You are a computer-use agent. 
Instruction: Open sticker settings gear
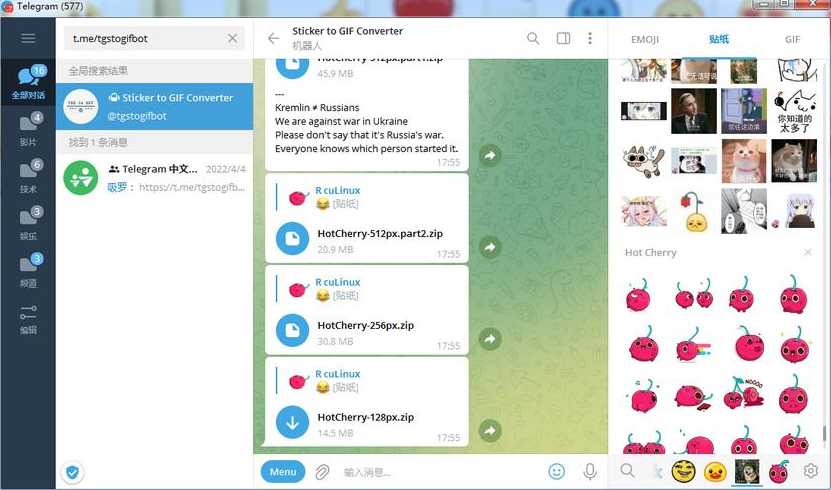810,470
